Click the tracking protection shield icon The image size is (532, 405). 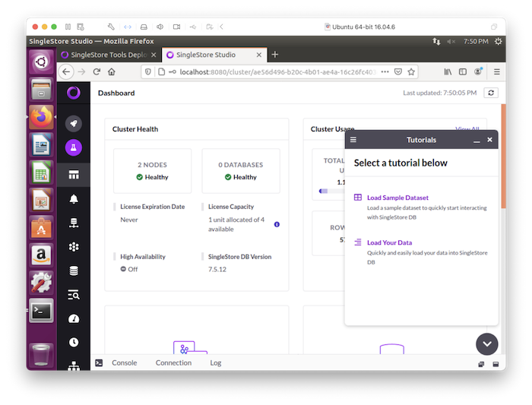click(x=148, y=72)
